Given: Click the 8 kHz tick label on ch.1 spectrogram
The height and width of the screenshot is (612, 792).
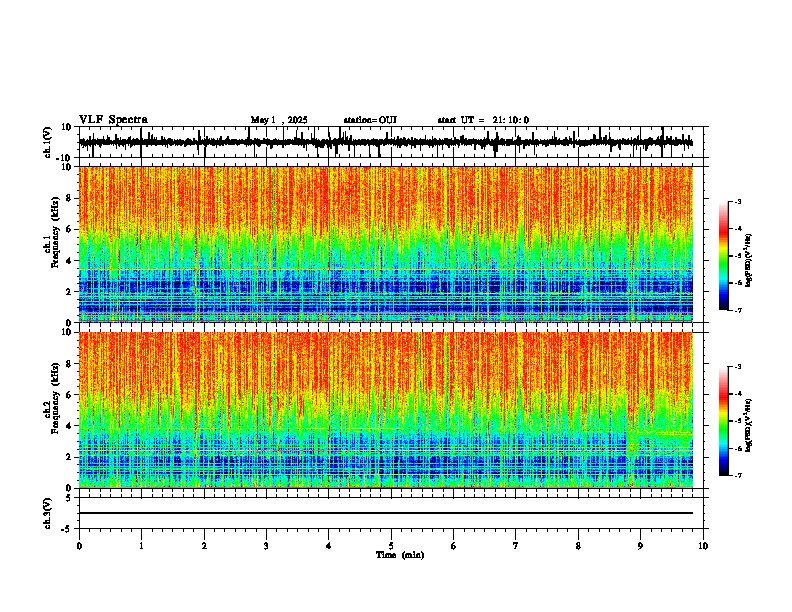Looking at the screenshot, I should (69, 198).
